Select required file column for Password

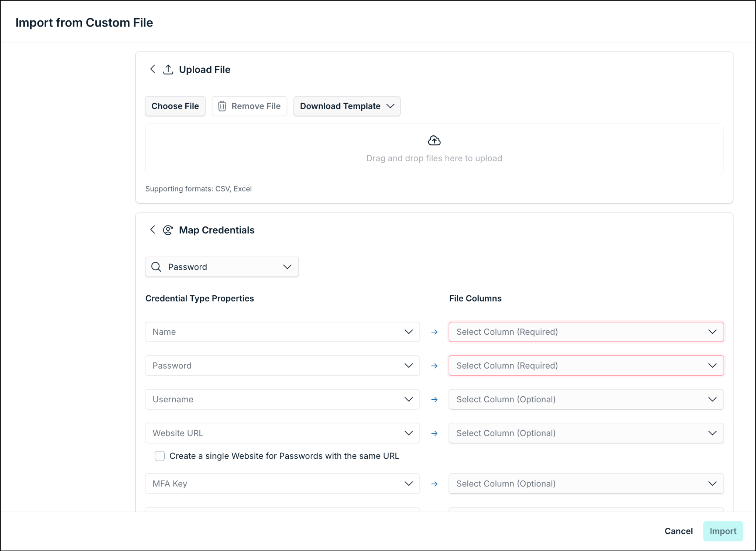[x=586, y=366]
